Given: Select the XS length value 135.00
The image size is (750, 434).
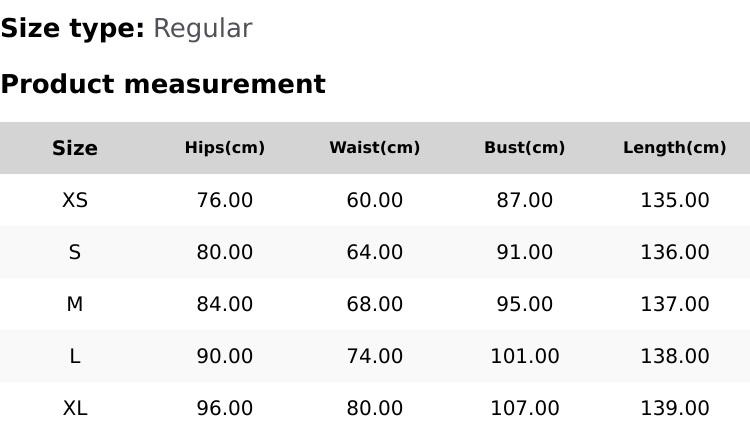Looking at the screenshot, I should pos(675,200).
